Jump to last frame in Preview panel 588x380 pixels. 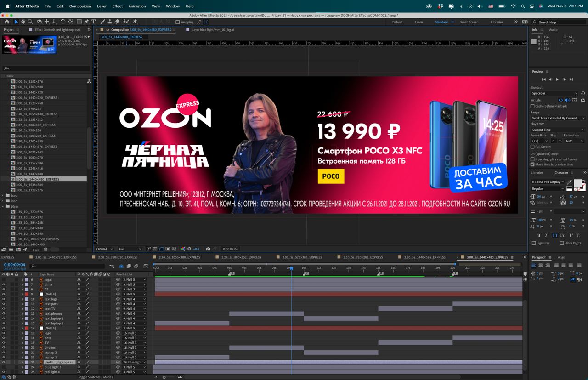tap(571, 79)
